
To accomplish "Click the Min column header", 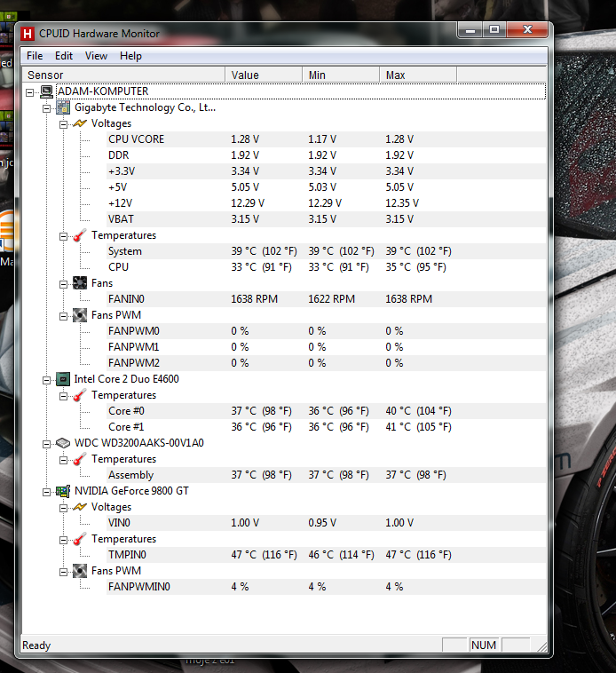I will click(341, 75).
